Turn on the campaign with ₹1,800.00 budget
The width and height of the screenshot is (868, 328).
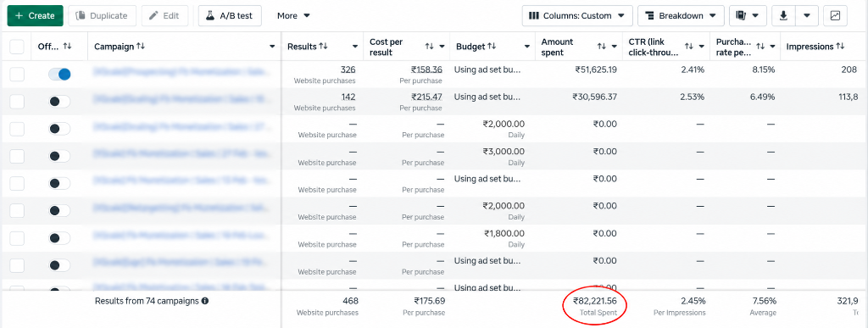tap(59, 238)
